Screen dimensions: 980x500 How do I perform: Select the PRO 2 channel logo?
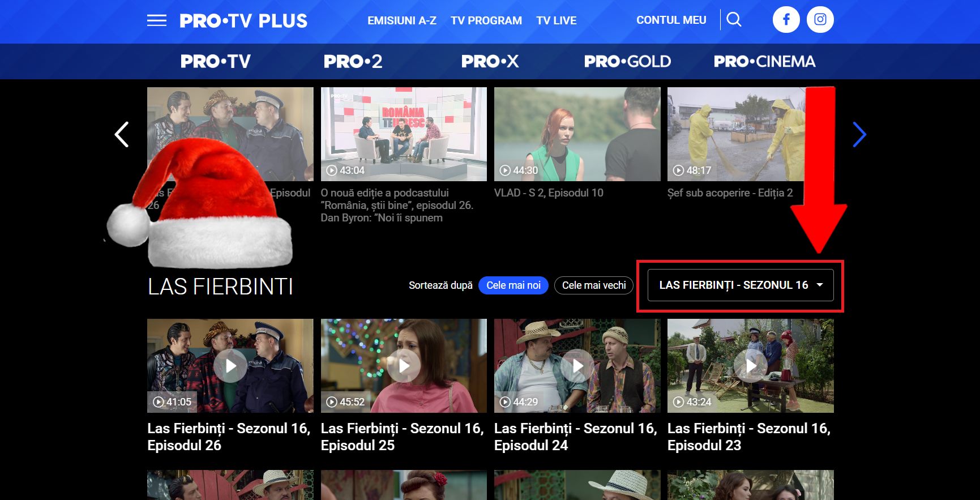tap(353, 61)
